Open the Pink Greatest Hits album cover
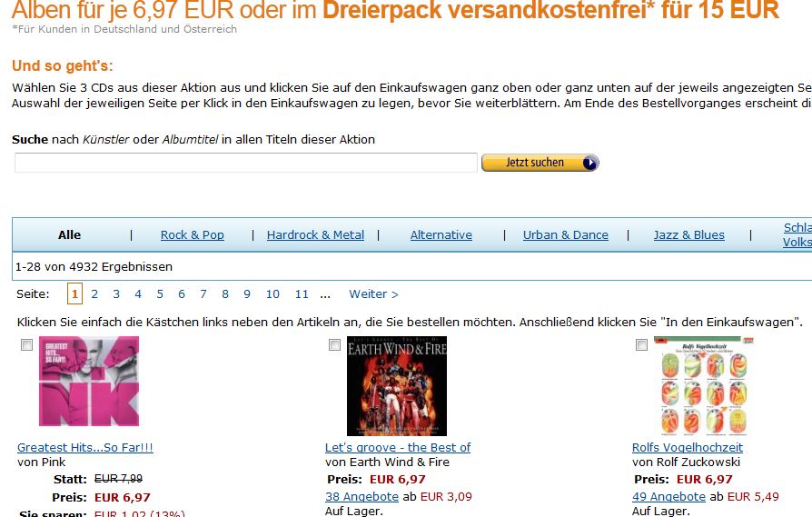The height and width of the screenshot is (517, 812). coord(89,382)
